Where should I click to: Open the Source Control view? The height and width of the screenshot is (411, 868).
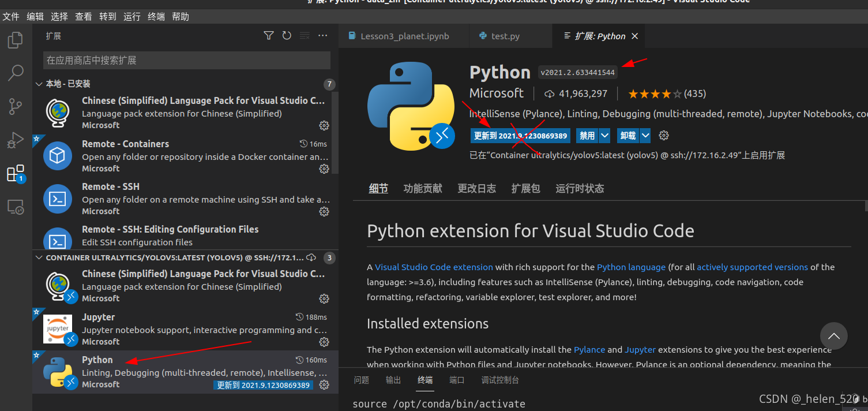click(15, 106)
